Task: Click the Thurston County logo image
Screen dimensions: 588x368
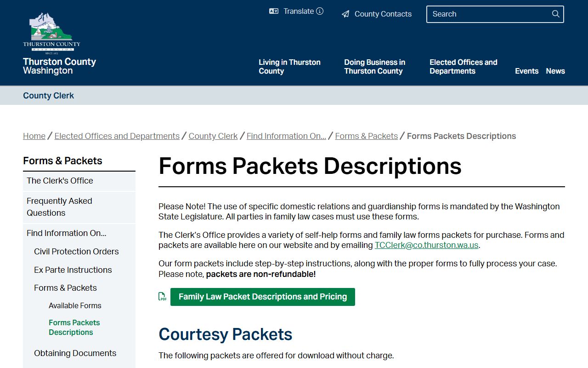Action: click(51, 32)
